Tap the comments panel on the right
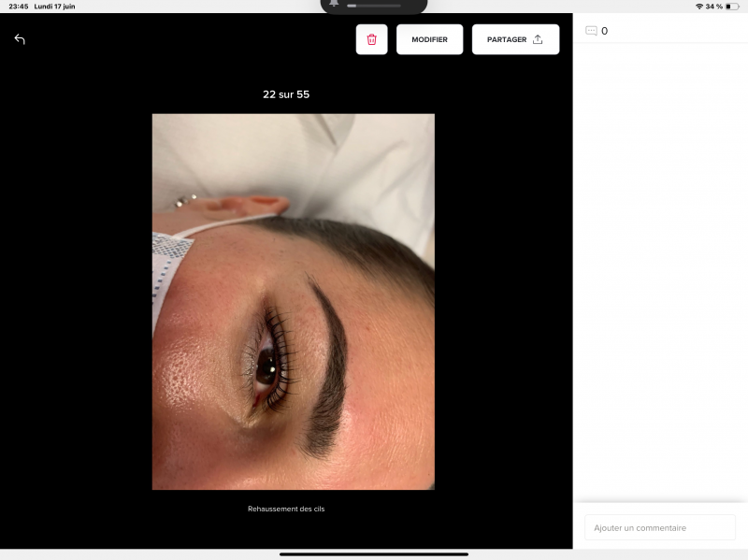This screenshot has width=748, height=560. [x=659, y=280]
